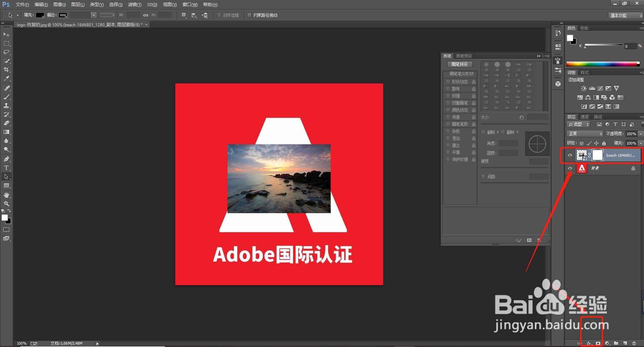Click the fill color swatch in options bar
The width and height of the screenshot is (644, 347).
click(x=40, y=15)
